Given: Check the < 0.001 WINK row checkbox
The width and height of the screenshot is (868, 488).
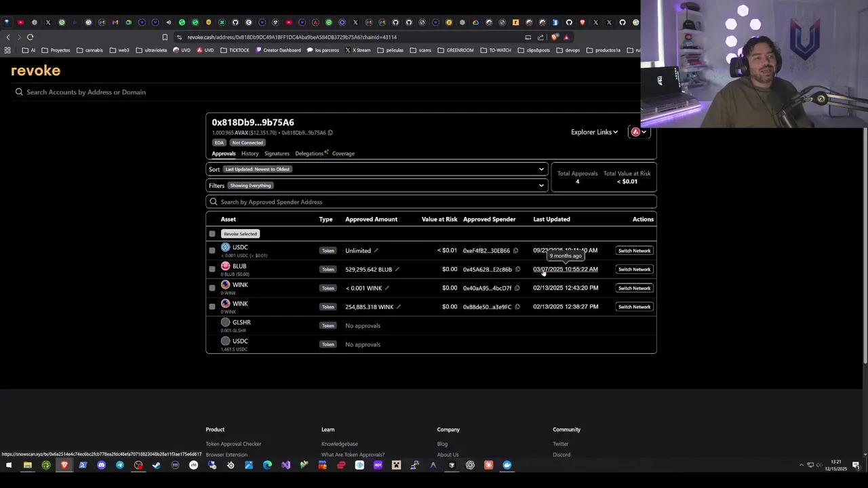Looking at the screenshot, I should point(212,288).
